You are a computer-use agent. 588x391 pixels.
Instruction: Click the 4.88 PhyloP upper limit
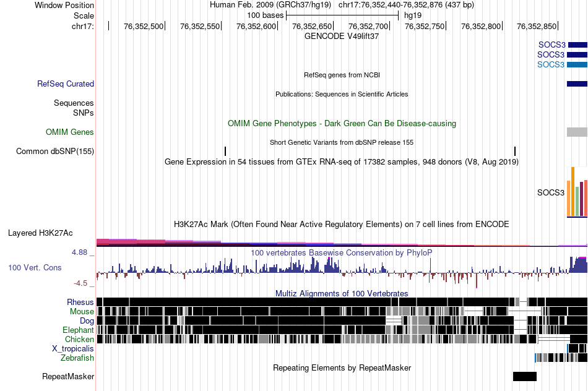(79, 252)
